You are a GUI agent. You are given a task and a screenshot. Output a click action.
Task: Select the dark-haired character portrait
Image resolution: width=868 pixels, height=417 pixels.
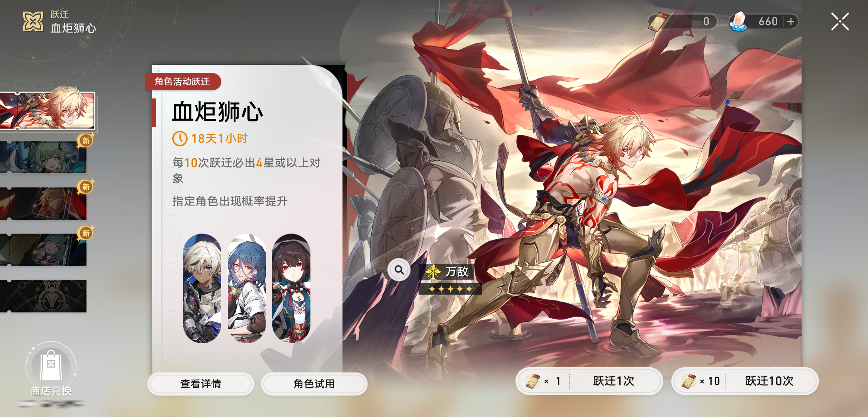[x=292, y=288]
